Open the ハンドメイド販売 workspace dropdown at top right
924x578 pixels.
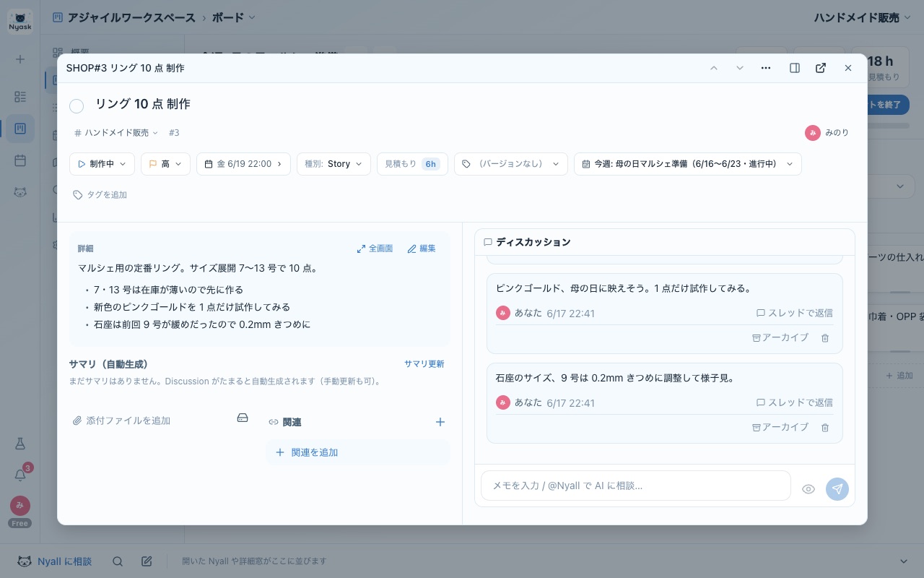point(862,17)
